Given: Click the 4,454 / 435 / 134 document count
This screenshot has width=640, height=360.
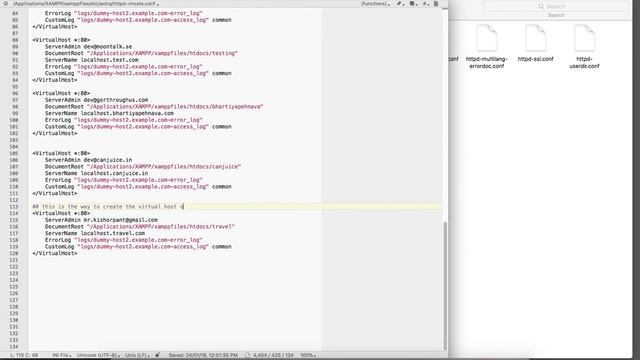Looking at the screenshot, I should point(273,355).
